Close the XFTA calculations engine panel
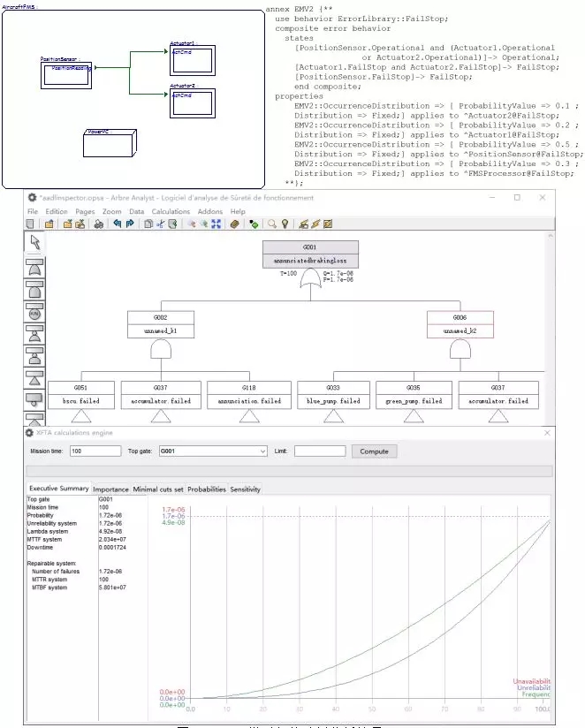 coord(547,433)
